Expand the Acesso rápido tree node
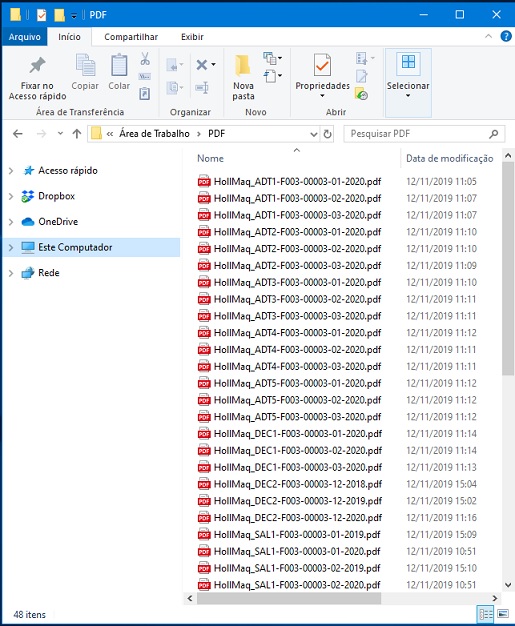 point(11,171)
